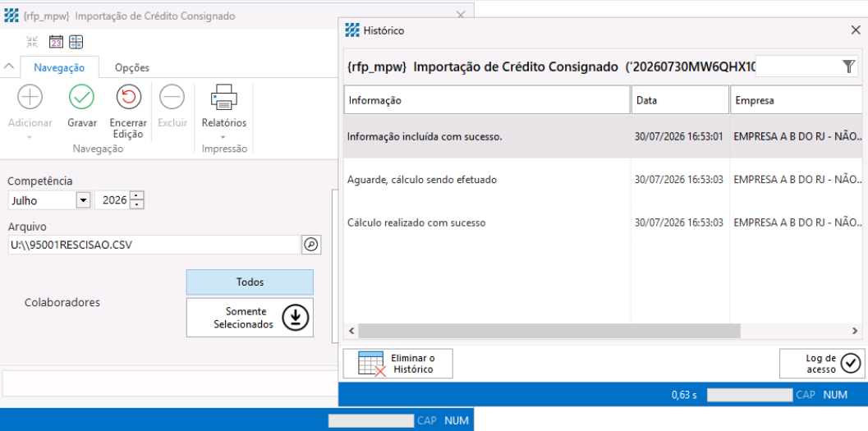
Task: Expand the Adicionar dropdown arrow
Action: [x=30, y=136]
